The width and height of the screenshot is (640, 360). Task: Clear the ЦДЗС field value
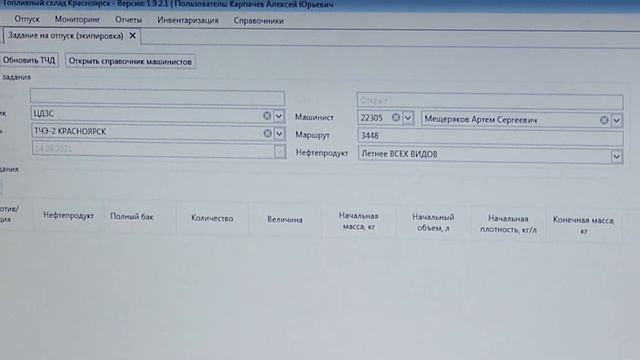(267, 116)
